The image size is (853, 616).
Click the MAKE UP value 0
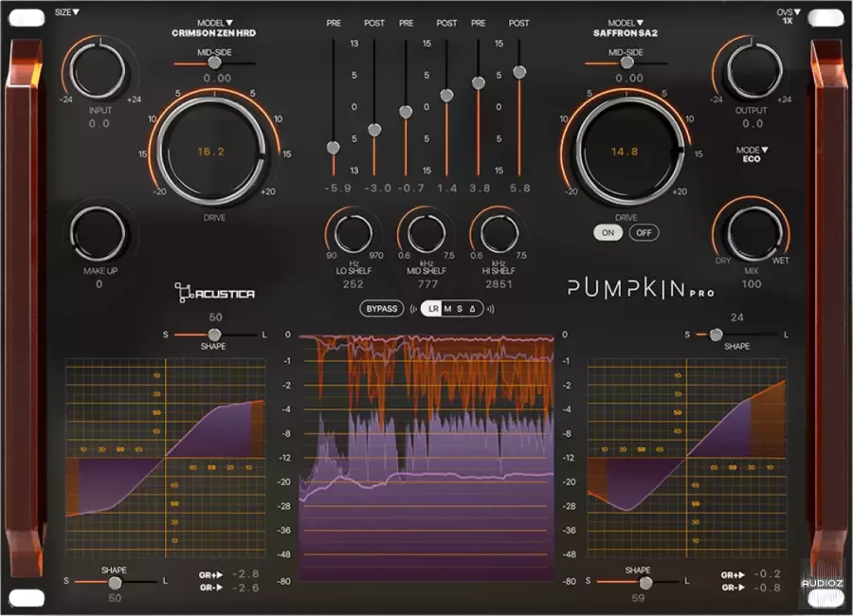pyautogui.click(x=99, y=284)
